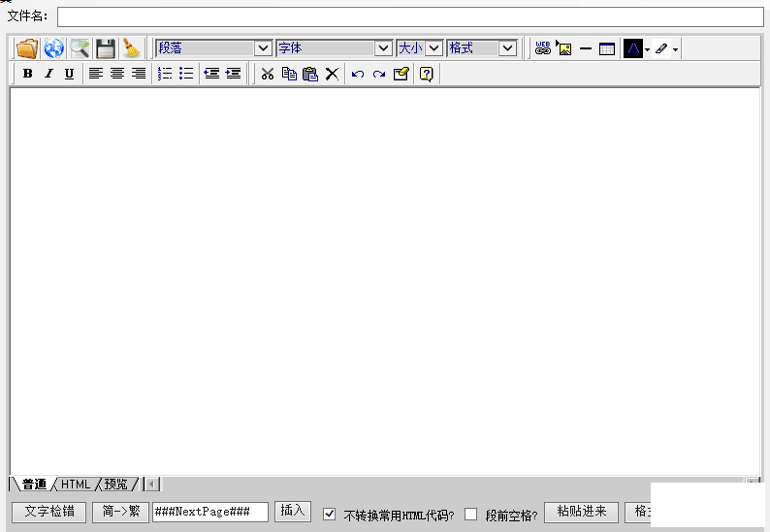Click inside the main editing area
Image resolution: width=770 pixels, height=532 pixels.
385,282
